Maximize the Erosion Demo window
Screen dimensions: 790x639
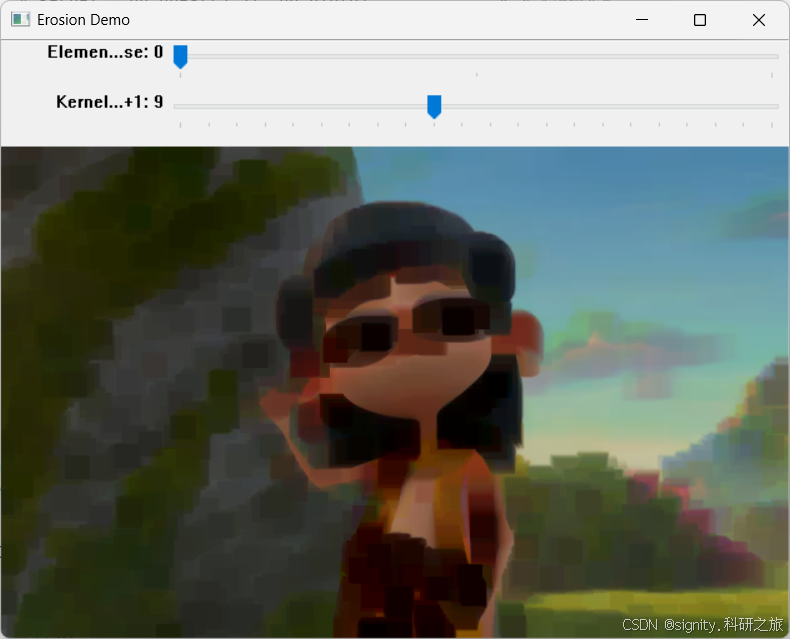700,20
